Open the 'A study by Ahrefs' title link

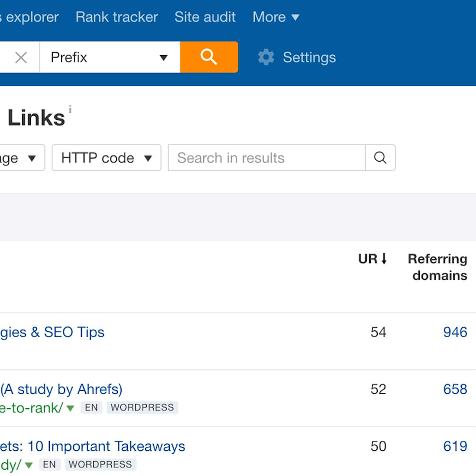[61, 389]
